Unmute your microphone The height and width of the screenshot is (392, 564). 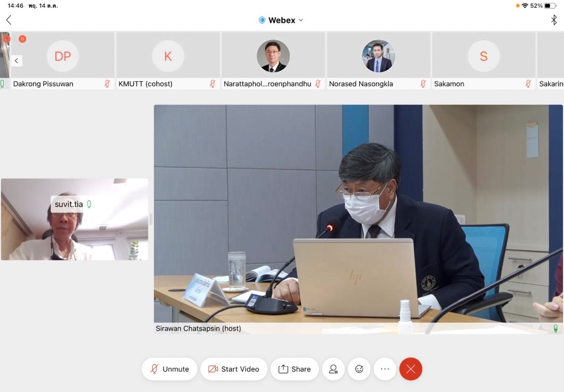(x=169, y=369)
